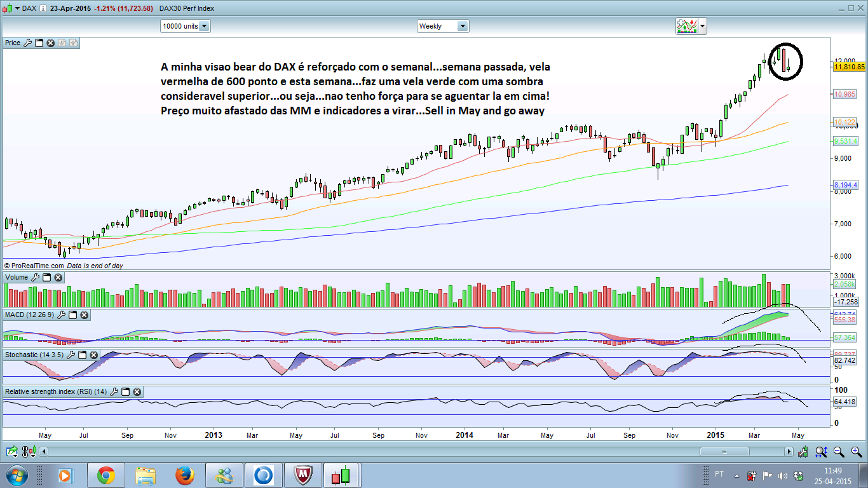Zoom in the chart
Screen dimensions: 868x488
pyautogui.click(x=857, y=452)
